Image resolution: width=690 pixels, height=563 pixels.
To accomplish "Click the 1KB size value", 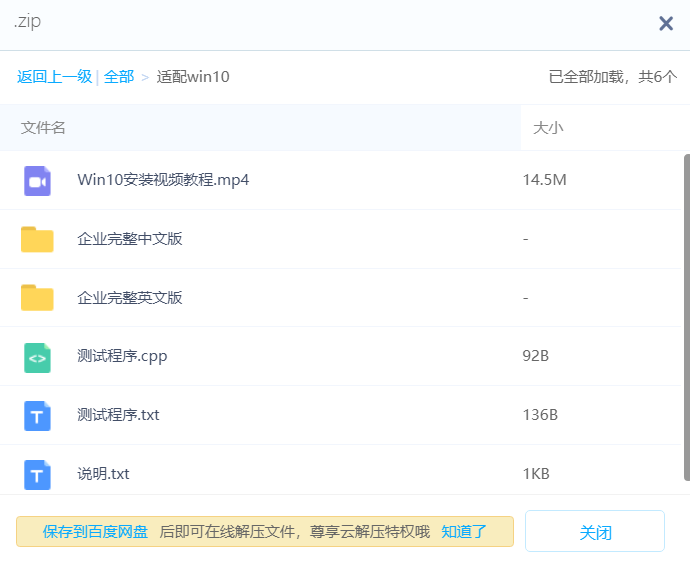I will point(536,474).
